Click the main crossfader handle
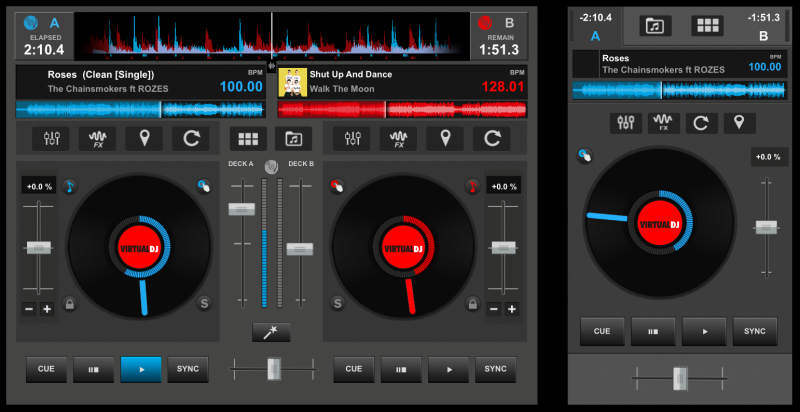 click(274, 368)
